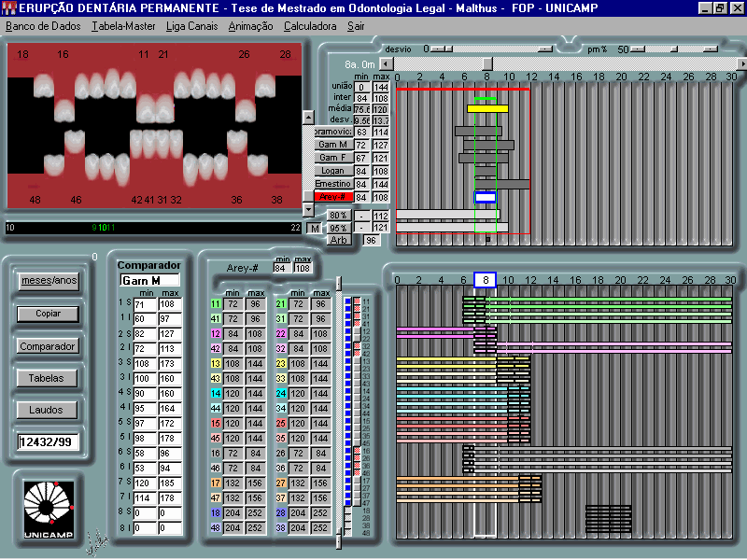
Task: Click the cyan tooth 14 label in the Arey table
Action: click(x=216, y=393)
